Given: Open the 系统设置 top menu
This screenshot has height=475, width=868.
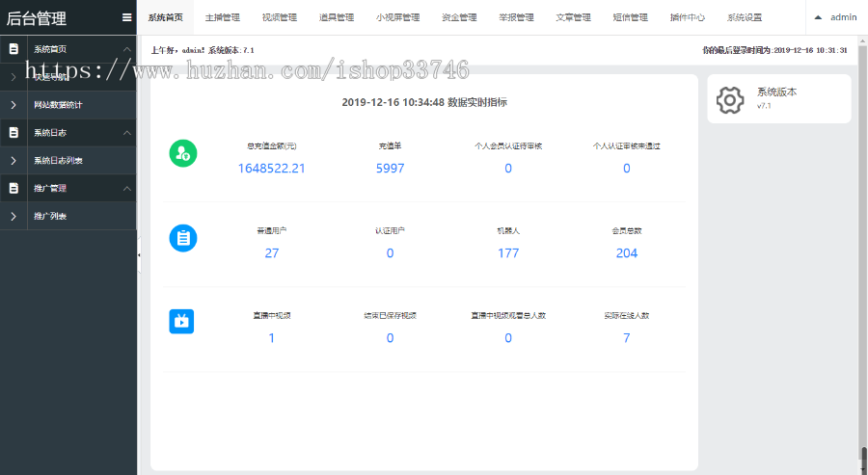Looking at the screenshot, I should click(x=745, y=17).
